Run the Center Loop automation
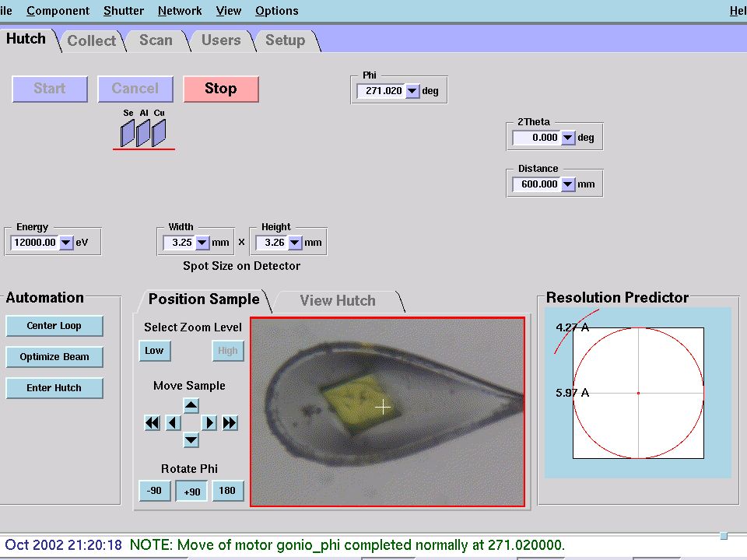This screenshot has height=560, width=747. [x=54, y=326]
